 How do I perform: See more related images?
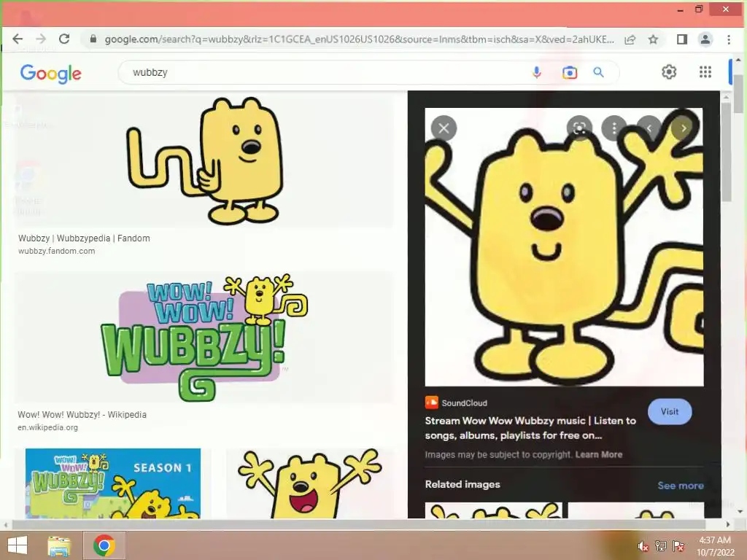(x=681, y=485)
